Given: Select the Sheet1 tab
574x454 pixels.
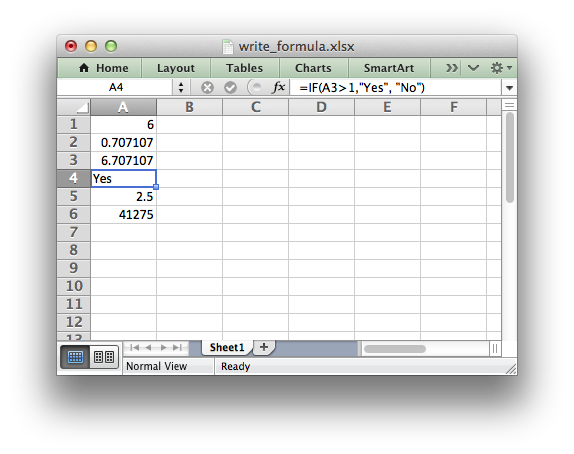Looking at the screenshot, I should pyautogui.click(x=227, y=347).
